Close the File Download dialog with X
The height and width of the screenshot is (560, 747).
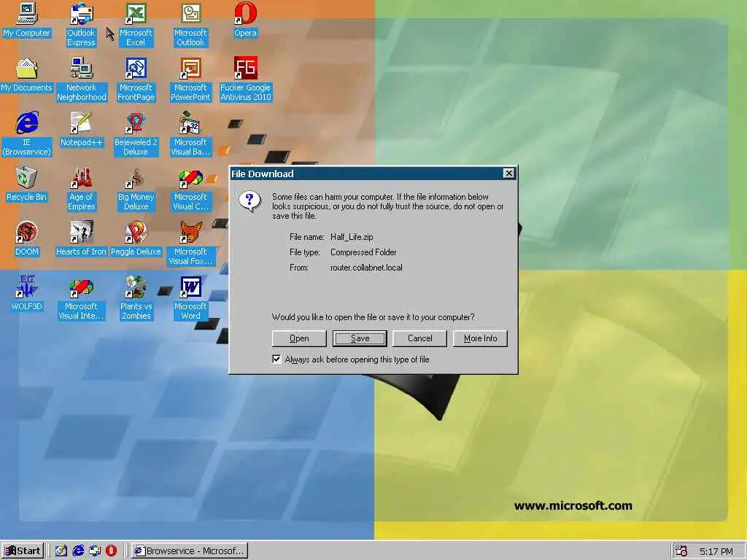coord(508,174)
